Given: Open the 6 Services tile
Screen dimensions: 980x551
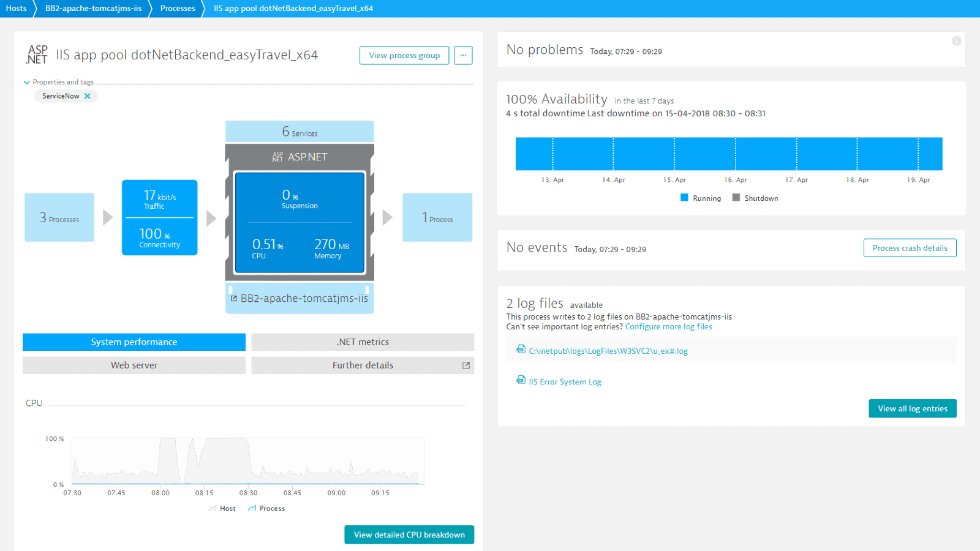Looking at the screenshot, I should click(300, 132).
